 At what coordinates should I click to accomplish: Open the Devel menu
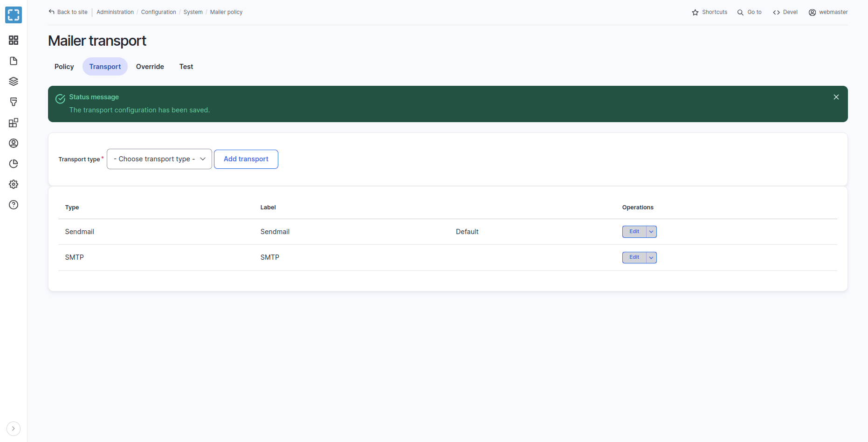point(785,12)
